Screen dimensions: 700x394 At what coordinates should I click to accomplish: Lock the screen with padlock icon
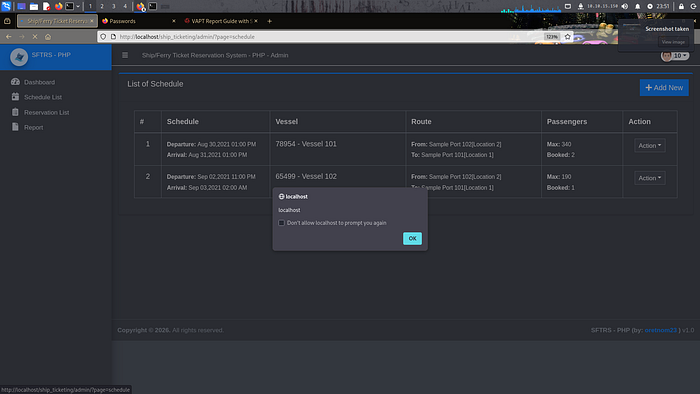point(681,6)
